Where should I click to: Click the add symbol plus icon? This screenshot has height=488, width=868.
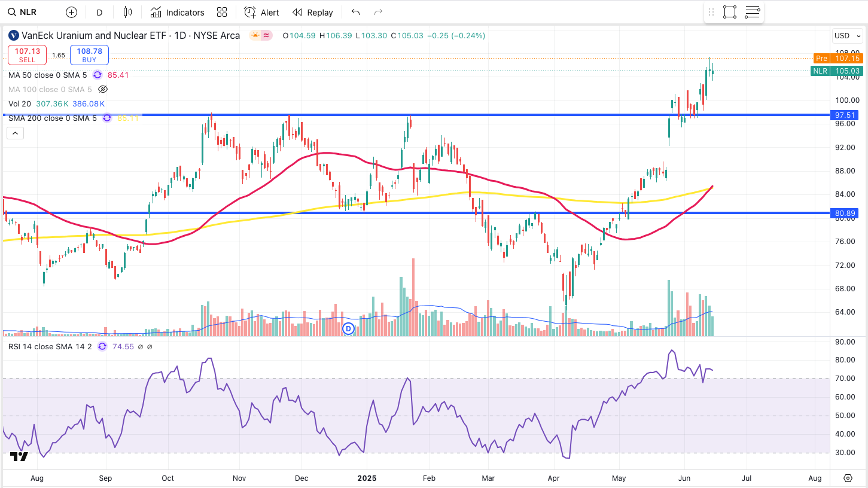pos(71,12)
